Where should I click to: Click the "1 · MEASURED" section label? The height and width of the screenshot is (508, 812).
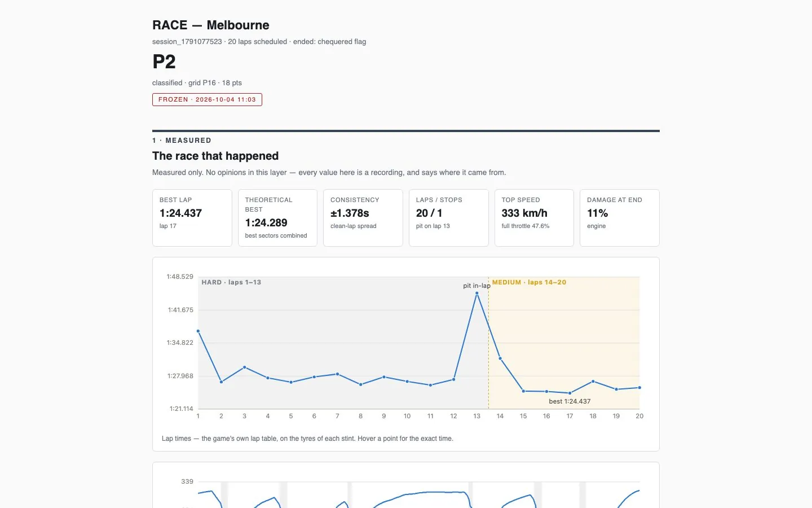[182, 141]
